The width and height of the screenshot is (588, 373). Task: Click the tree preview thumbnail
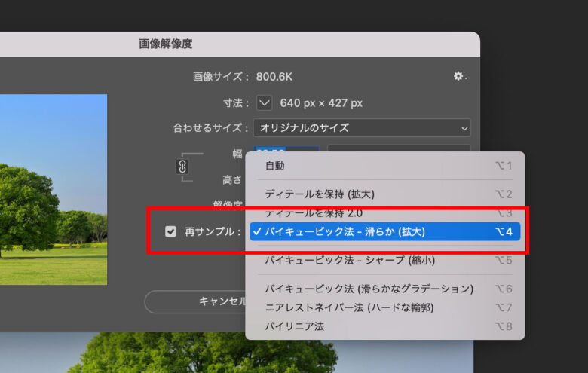coord(54,189)
